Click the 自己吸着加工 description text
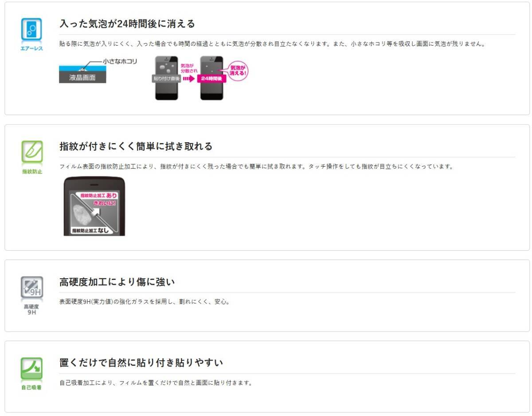The image size is (532, 416). pos(156,383)
